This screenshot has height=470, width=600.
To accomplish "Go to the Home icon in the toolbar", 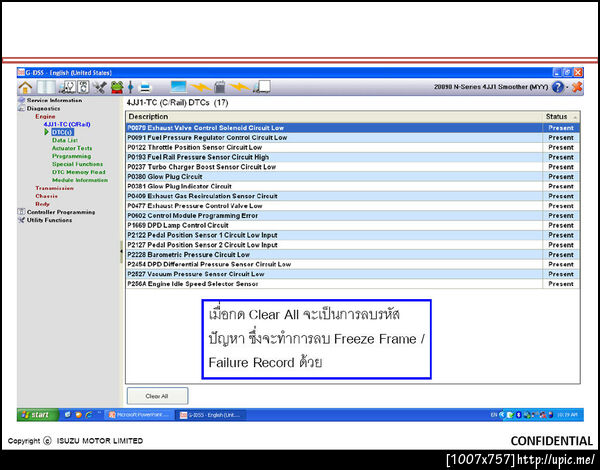I will click(x=25, y=88).
